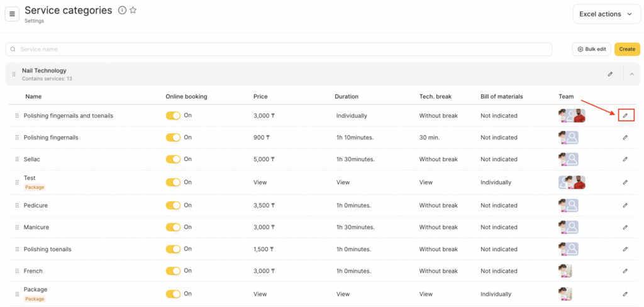
Task: Click the Service name search field
Action: click(x=279, y=49)
